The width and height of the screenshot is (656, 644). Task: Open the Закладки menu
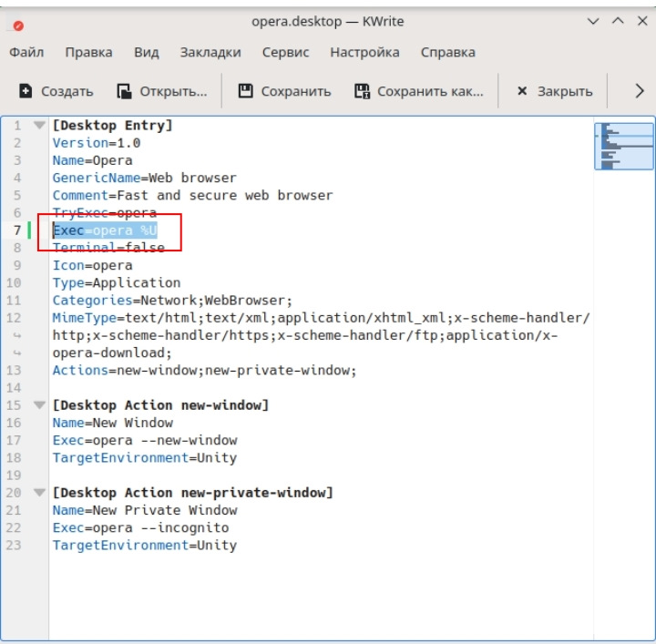[x=210, y=53]
